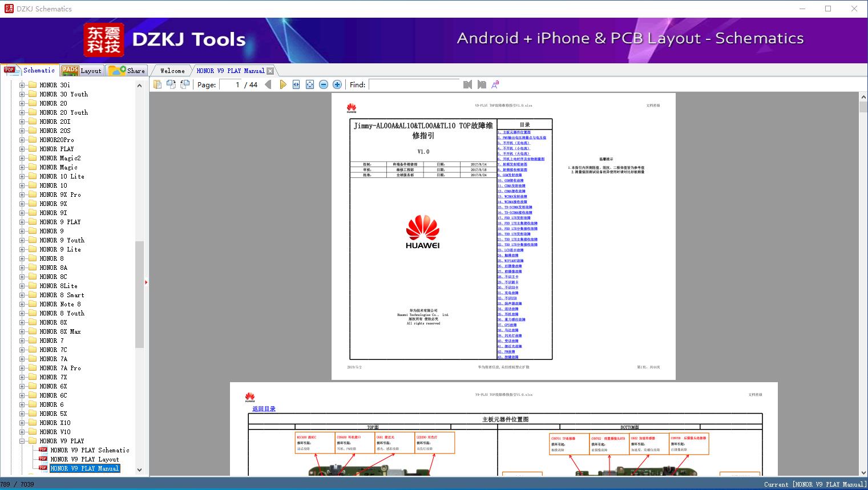The image size is (868, 490).
Task: Click the page number field
Action: pos(231,84)
